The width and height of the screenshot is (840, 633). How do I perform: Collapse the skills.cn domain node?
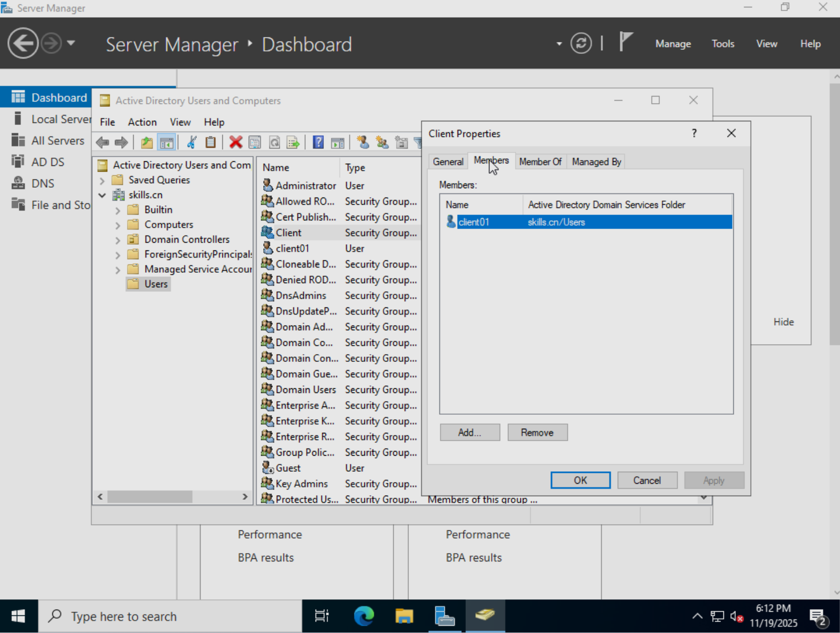click(x=102, y=195)
